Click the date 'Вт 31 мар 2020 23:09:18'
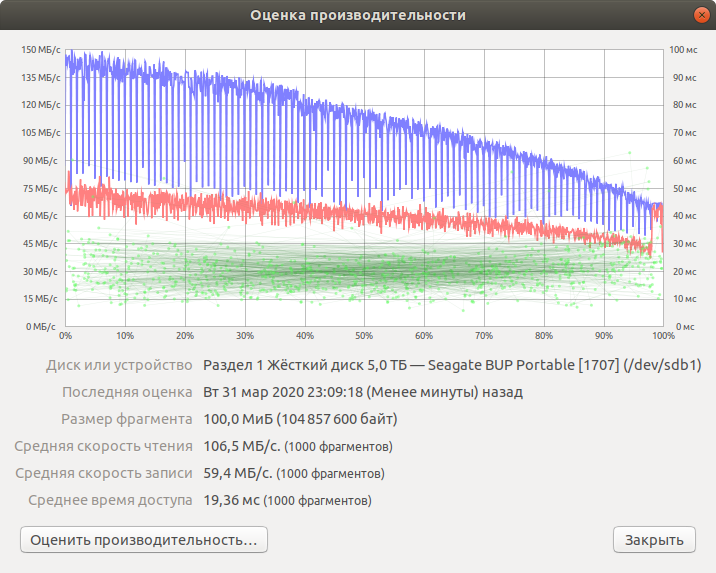Image resolution: width=716 pixels, height=573 pixels. tap(283, 392)
